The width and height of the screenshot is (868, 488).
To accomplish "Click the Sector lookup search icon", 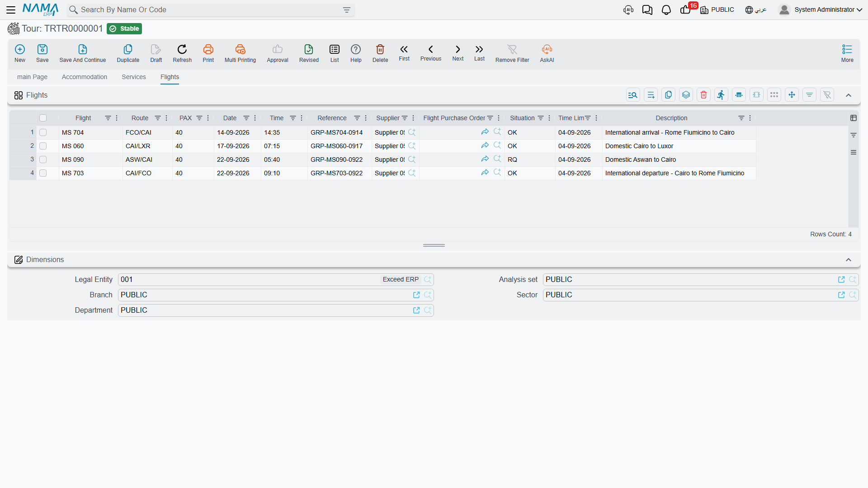I will click(853, 295).
